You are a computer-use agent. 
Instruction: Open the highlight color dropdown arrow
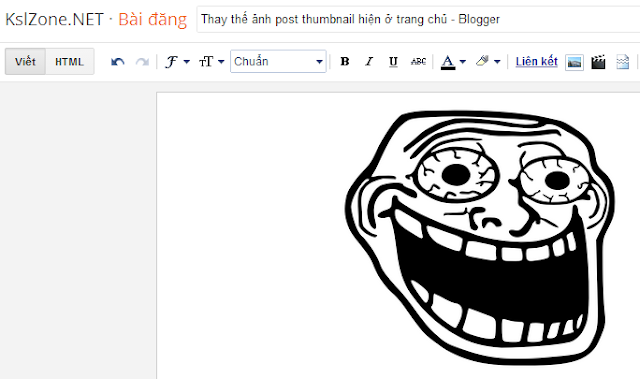pyautogui.click(x=497, y=62)
